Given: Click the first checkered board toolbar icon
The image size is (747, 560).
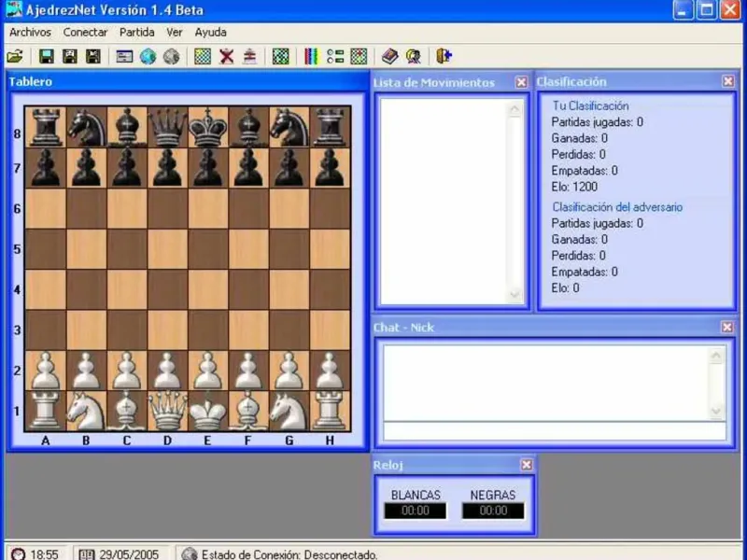Looking at the screenshot, I should [203, 57].
